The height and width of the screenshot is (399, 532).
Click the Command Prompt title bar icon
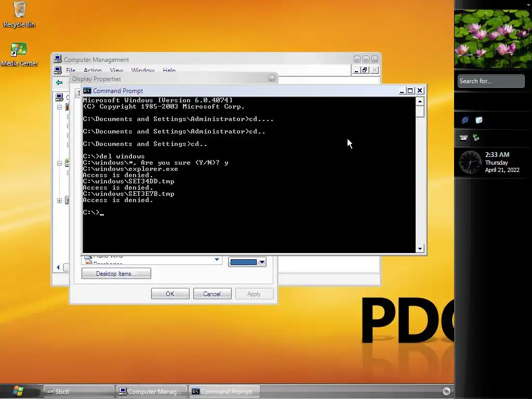(x=87, y=90)
